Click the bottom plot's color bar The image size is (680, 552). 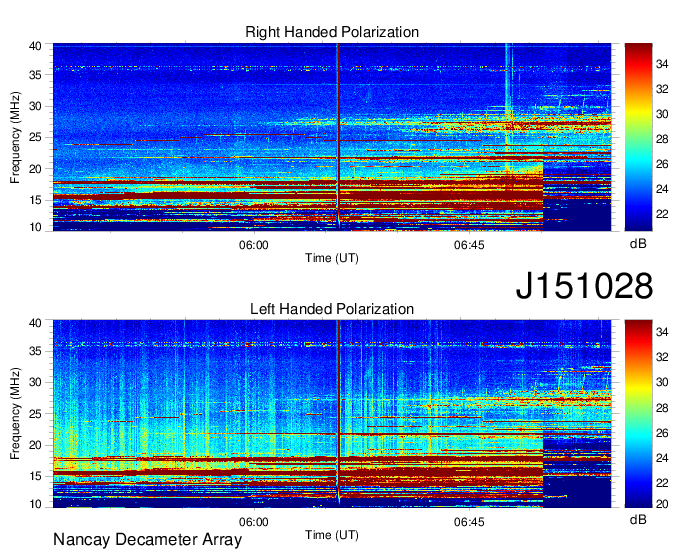coord(638,414)
